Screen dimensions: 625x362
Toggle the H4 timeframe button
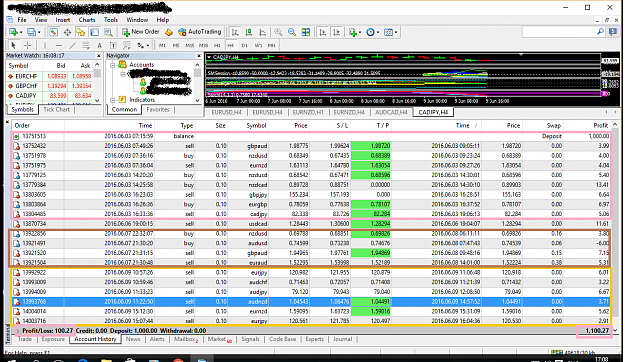(230, 45)
